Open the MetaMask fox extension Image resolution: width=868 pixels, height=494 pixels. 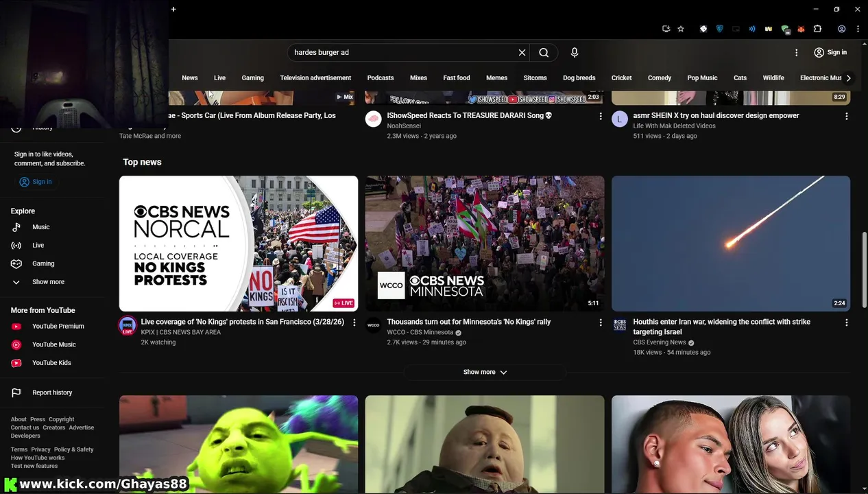tap(801, 29)
